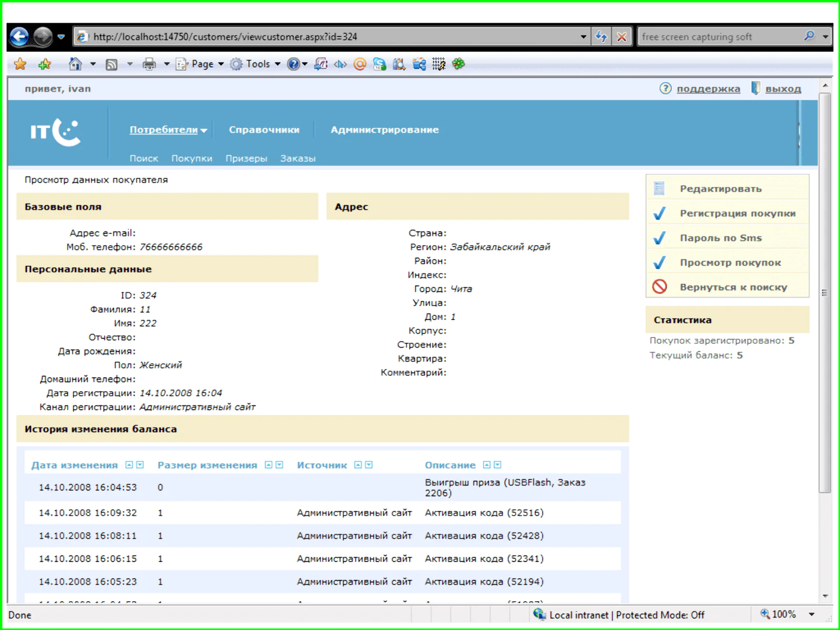Open the Help dropdown arrow
The image size is (840, 630).
coord(304,64)
